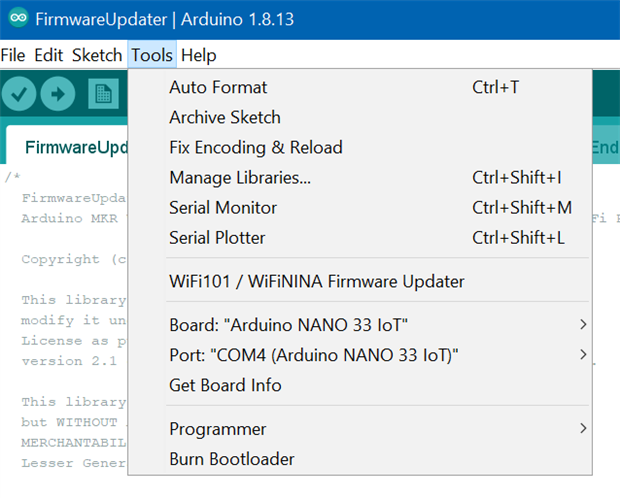Open Manage Libraries from menu

pyautogui.click(x=240, y=178)
